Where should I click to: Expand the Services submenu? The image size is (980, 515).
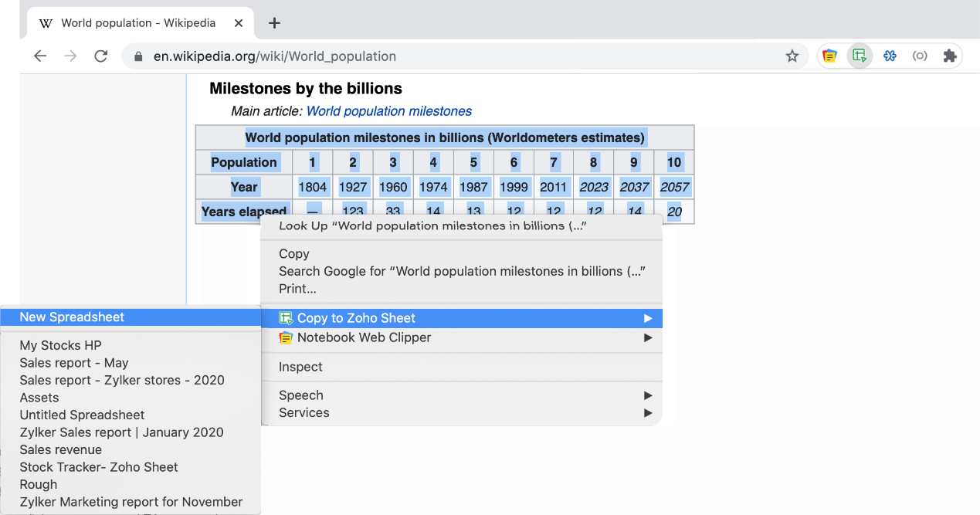click(x=461, y=413)
